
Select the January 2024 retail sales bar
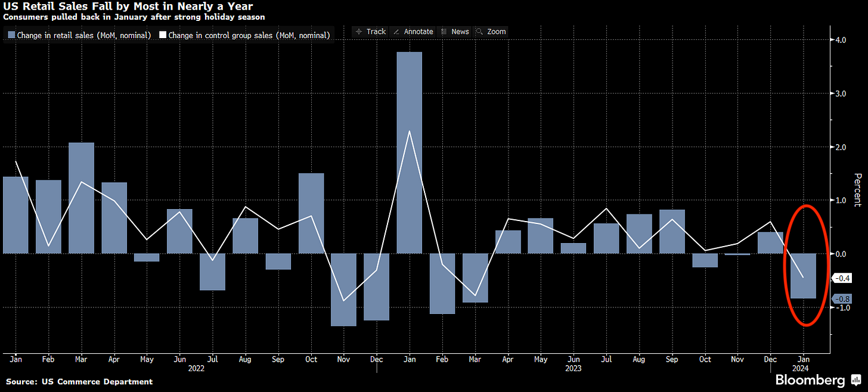pyautogui.click(x=803, y=276)
